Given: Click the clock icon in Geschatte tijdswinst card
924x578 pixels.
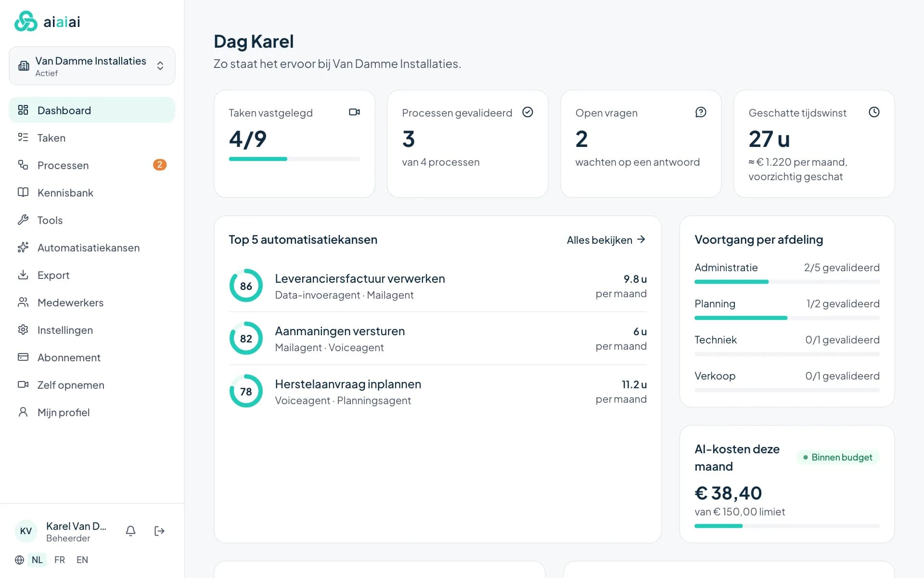Looking at the screenshot, I should click(x=874, y=112).
